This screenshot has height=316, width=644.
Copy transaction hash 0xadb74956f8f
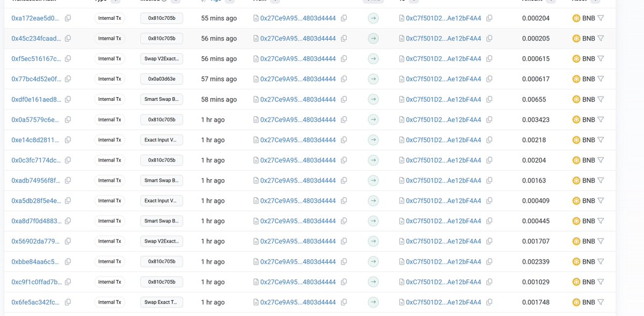point(68,180)
